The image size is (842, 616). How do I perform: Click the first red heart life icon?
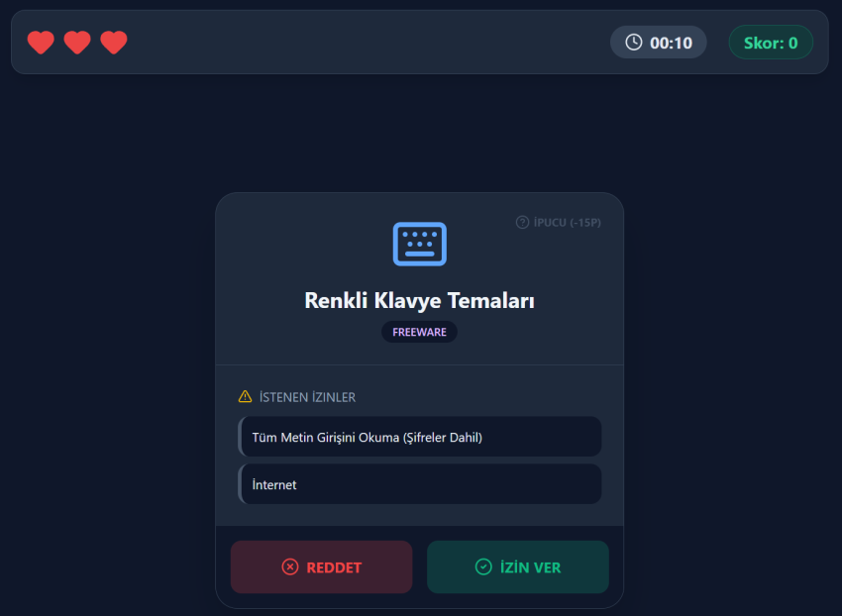click(41, 43)
